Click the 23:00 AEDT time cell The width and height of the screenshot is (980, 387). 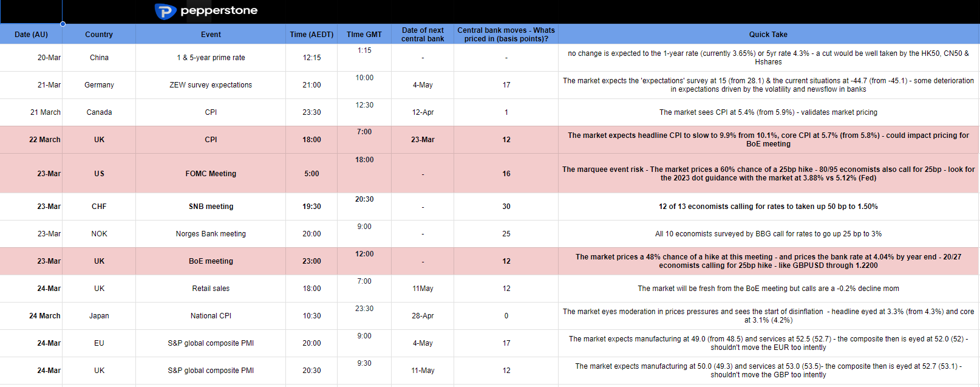point(311,261)
